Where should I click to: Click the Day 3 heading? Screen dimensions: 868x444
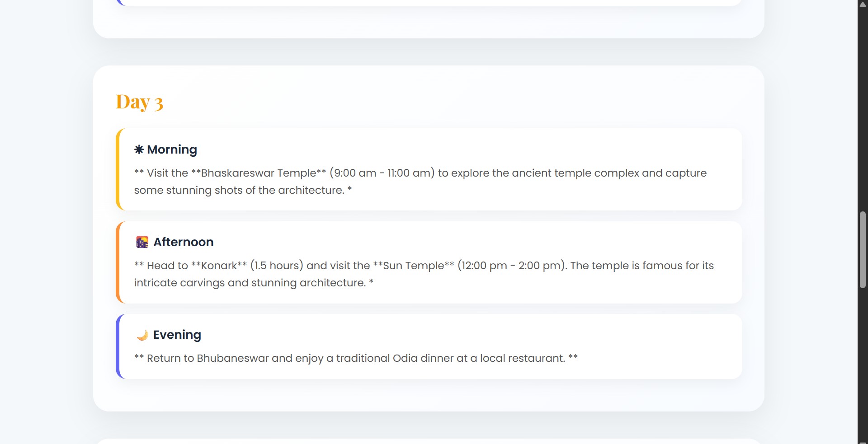[x=139, y=102]
